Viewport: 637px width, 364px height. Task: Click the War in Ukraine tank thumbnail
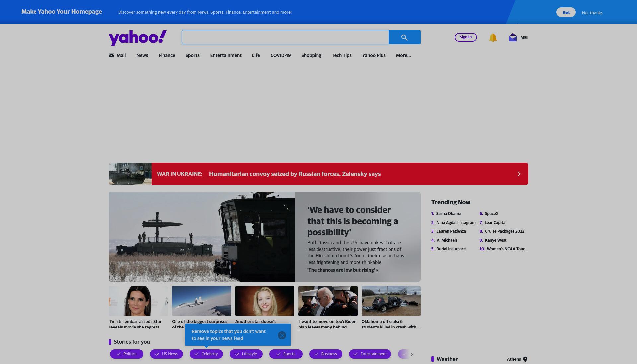coord(130,174)
